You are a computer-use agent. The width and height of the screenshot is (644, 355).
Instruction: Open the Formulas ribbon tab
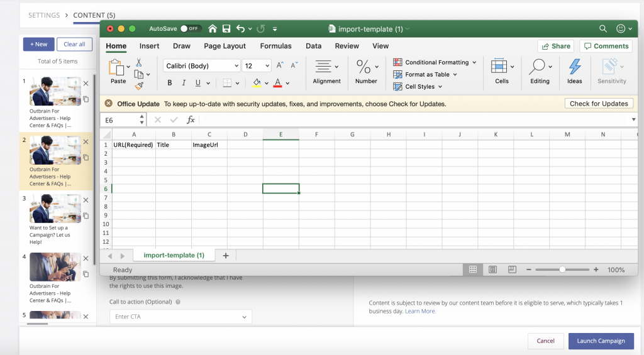275,46
